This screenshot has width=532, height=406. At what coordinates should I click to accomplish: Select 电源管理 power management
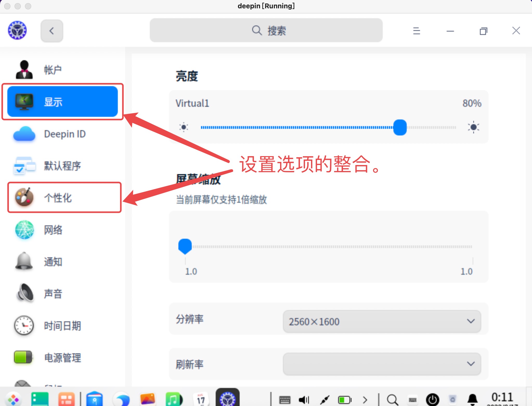coord(62,358)
